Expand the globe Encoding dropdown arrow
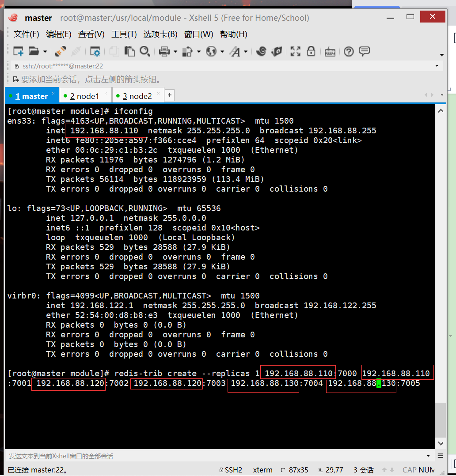Screen dimensions: 456x476 tap(222, 52)
